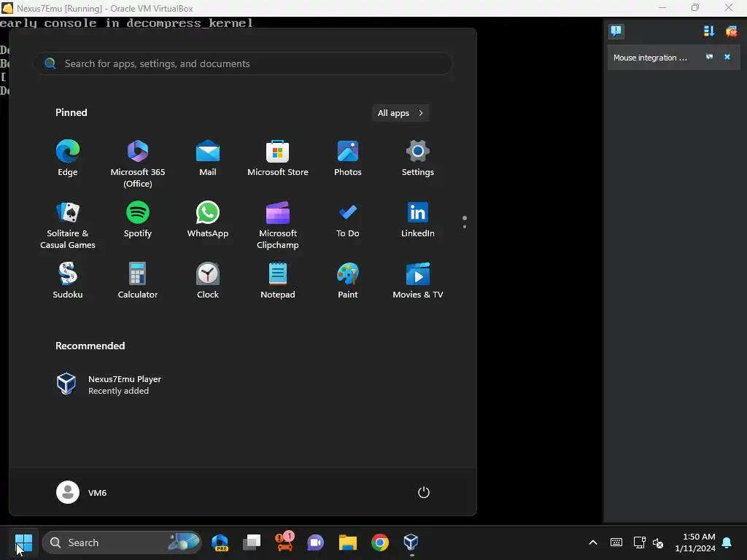This screenshot has width=747, height=560.
Task: Delete all VirtualBox notifications
Action: [x=731, y=31]
